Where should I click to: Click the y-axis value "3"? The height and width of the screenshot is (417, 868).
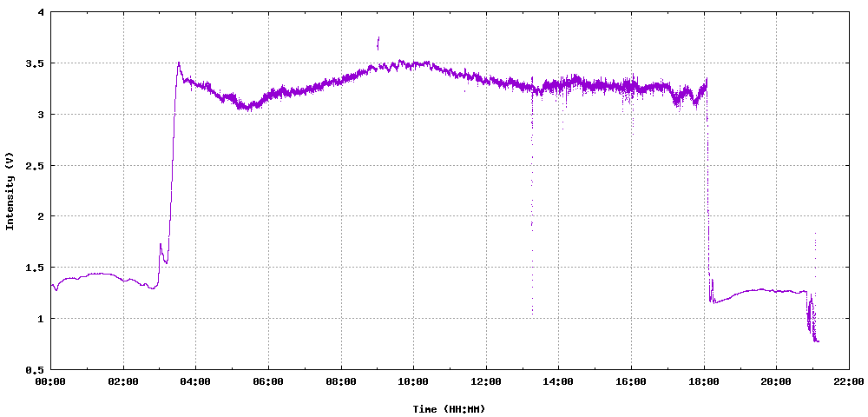[42, 115]
